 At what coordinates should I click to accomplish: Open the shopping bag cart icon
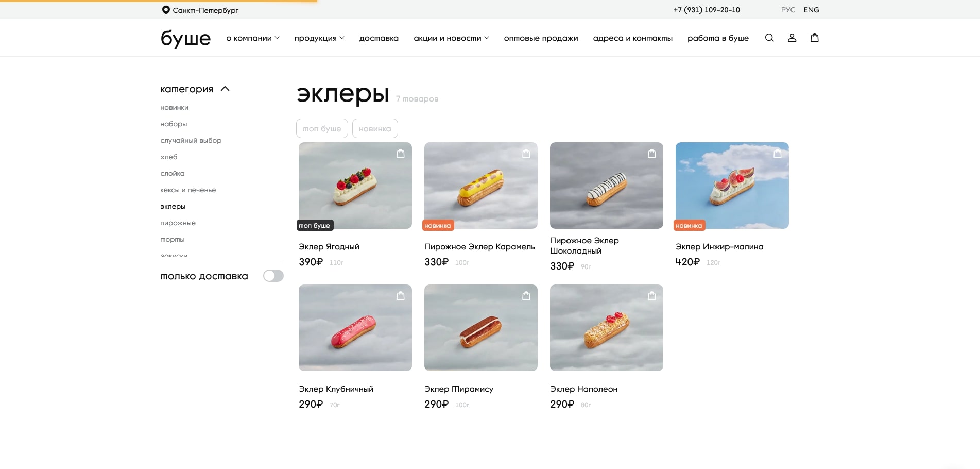coord(815,38)
